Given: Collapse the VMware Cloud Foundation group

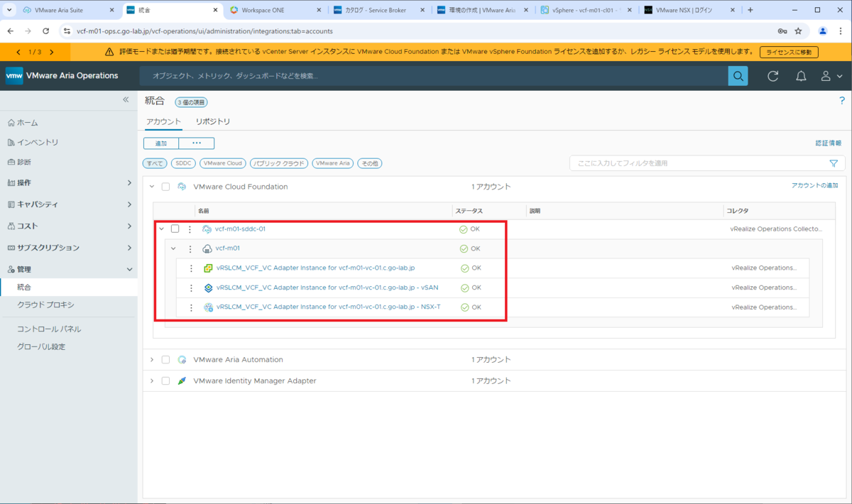Looking at the screenshot, I should [x=151, y=187].
